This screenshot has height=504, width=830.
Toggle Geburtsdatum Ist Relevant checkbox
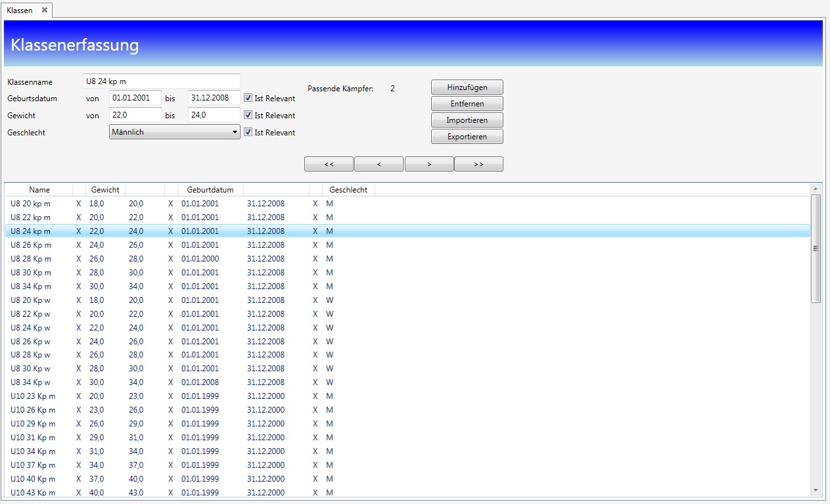(x=248, y=98)
